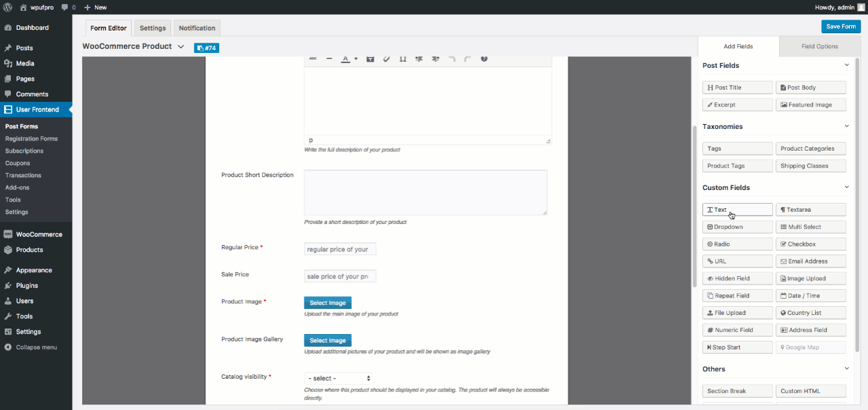The width and height of the screenshot is (868, 410).
Task: Click the Regular Price input field
Action: click(340, 249)
